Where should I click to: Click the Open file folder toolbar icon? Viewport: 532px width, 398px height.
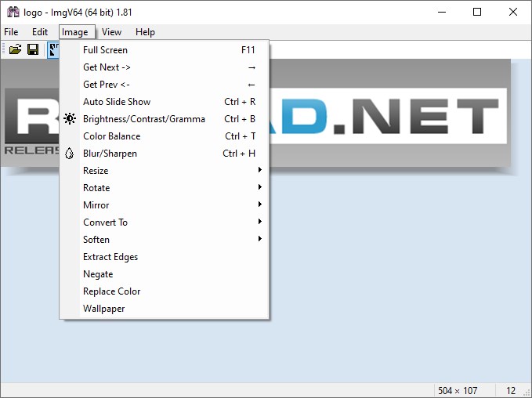click(x=15, y=50)
